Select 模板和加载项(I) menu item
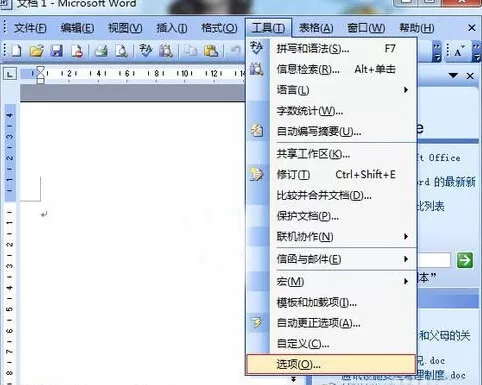Viewport: 482px width, 385px height. coord(331,302)
